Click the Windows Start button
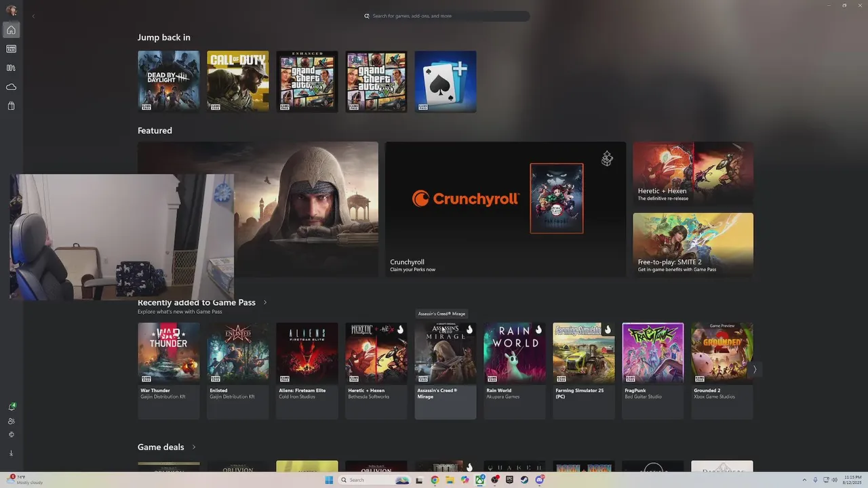868x488 pixels. coord(329,480)
